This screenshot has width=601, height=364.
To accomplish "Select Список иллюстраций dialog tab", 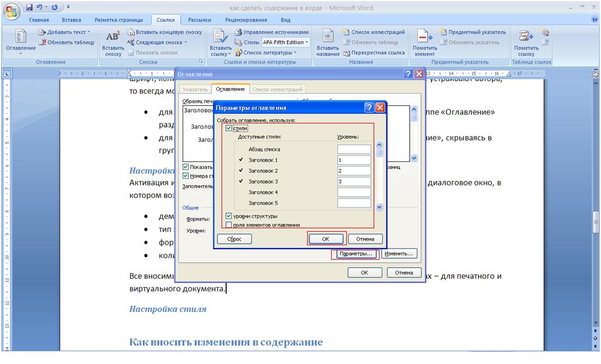I will pyautogui.click(x=277, y=90).
